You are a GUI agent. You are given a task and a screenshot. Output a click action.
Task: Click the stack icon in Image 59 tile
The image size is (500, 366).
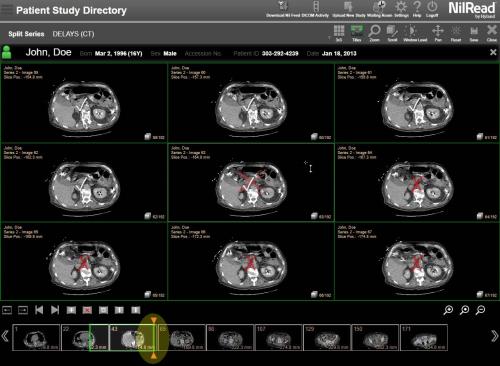tap(148, 137)
